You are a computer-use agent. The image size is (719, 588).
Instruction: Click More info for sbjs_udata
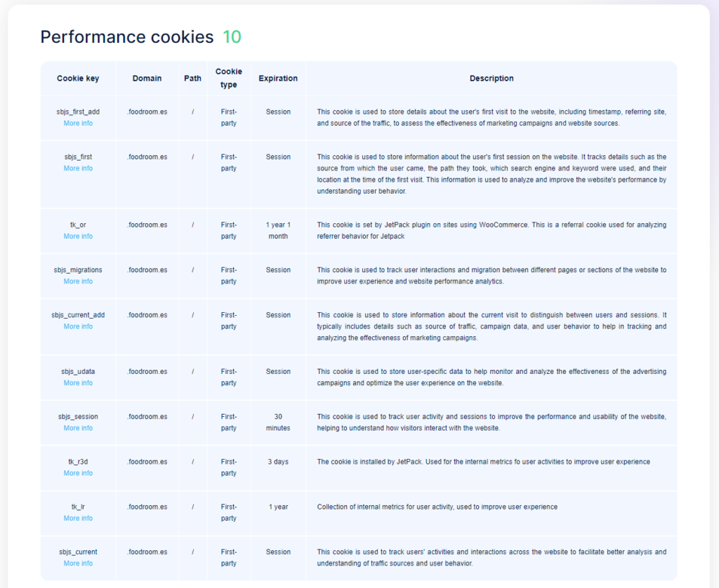78,383
